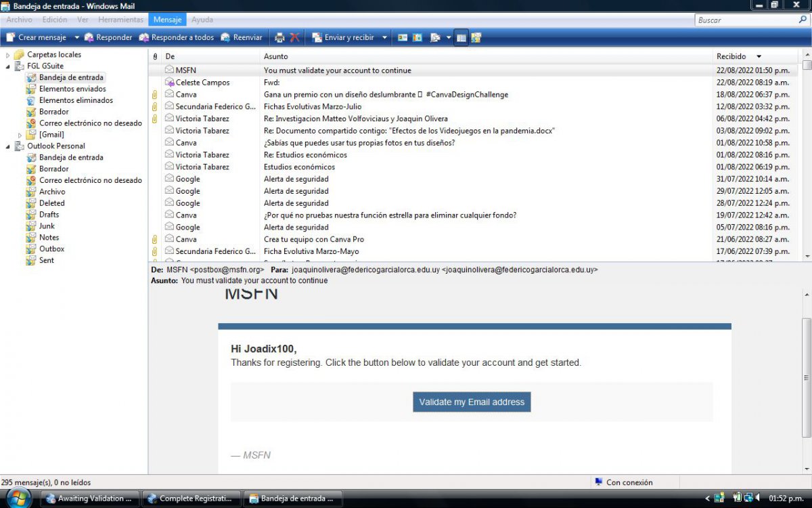Click the red Delete message icon
Image resolution: width=812 pixels, height=508 pixels.
[x=295, y=37]
